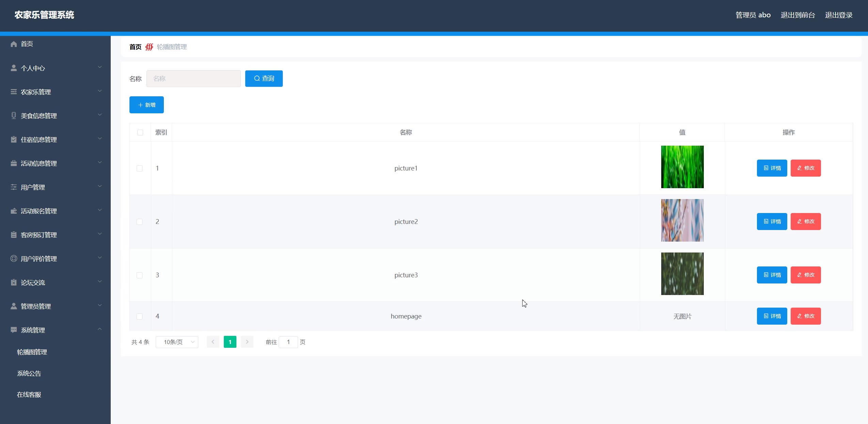Click the icon beside 论坛交流

pyautogui.click(x=14, y=282)
